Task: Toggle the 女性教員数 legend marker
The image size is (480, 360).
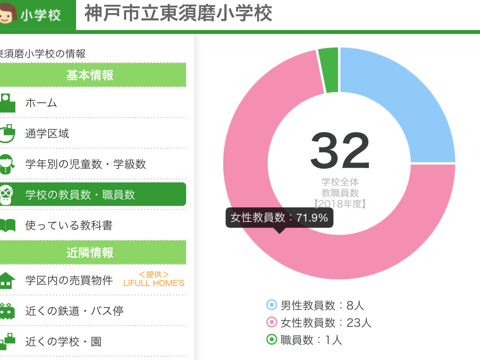Action: click(x=272, y=322)
